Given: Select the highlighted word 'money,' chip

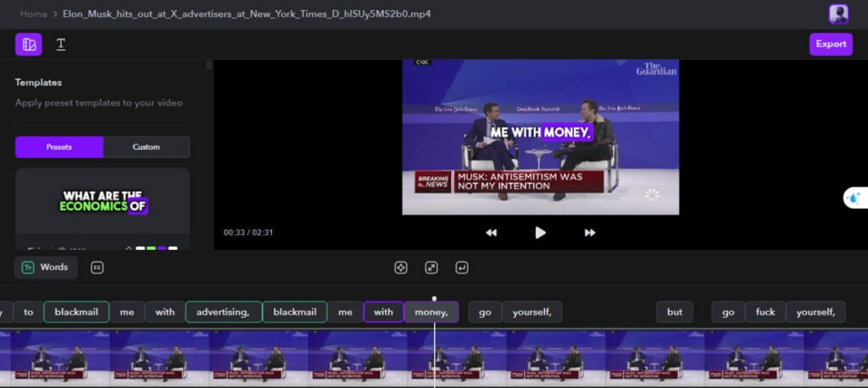Looking at the screenshot, I should coord(431,312).
